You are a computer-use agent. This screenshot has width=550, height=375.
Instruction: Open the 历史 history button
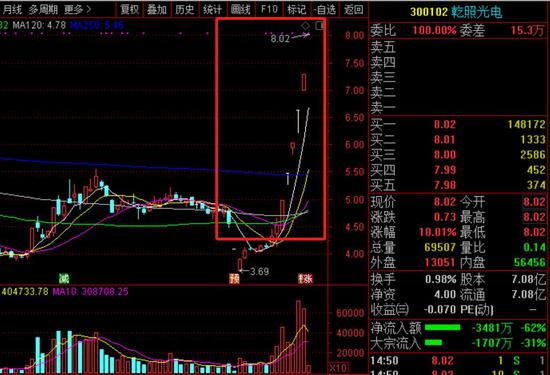pyautogui.click(x=185, y=9)
